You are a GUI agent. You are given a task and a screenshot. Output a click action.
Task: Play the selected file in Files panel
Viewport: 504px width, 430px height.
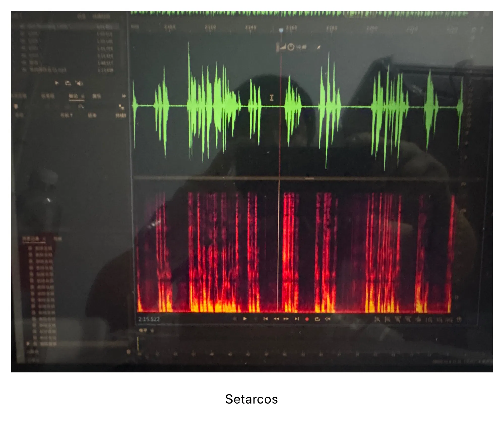click(56, 83)
